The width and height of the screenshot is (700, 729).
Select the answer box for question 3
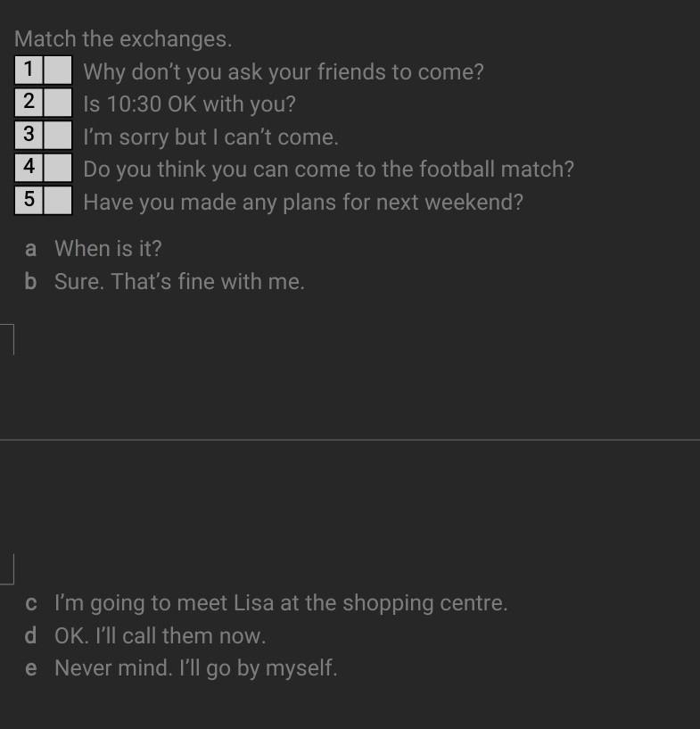coord(58,136)
